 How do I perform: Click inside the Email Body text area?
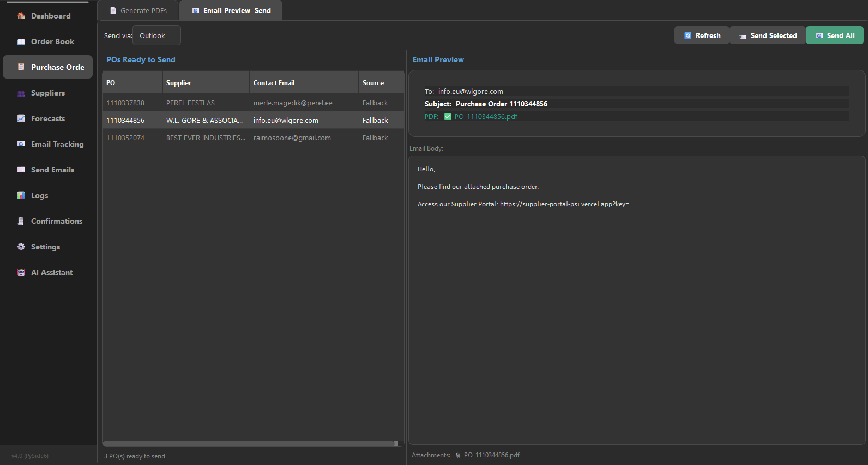coord(637,300)
